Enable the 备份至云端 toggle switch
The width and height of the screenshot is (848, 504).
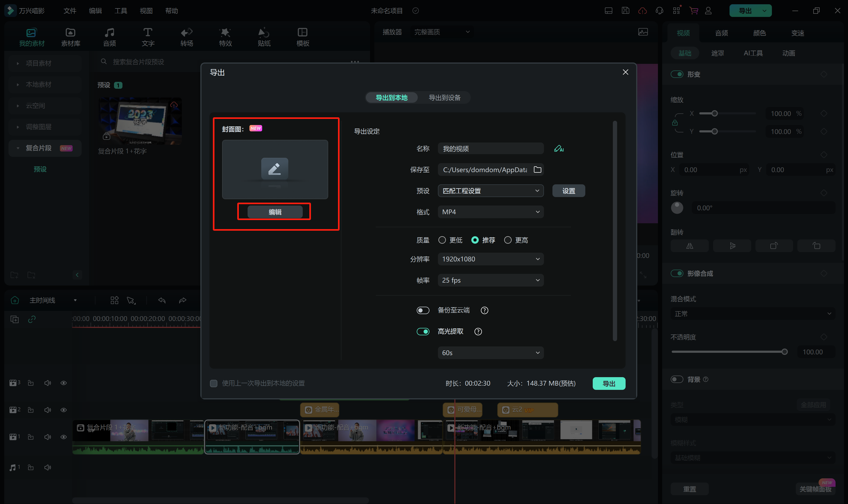pos(423,310)
